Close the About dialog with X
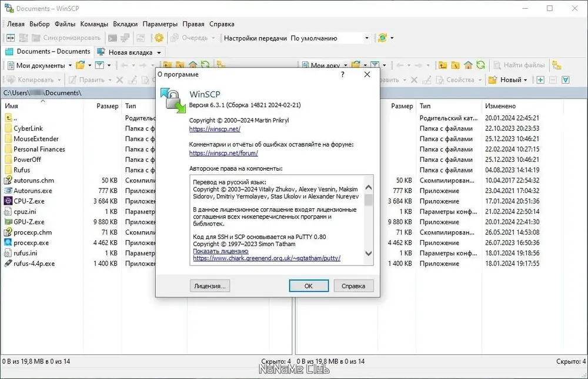Viewport: 588px width, 379px height. [367, 74]
